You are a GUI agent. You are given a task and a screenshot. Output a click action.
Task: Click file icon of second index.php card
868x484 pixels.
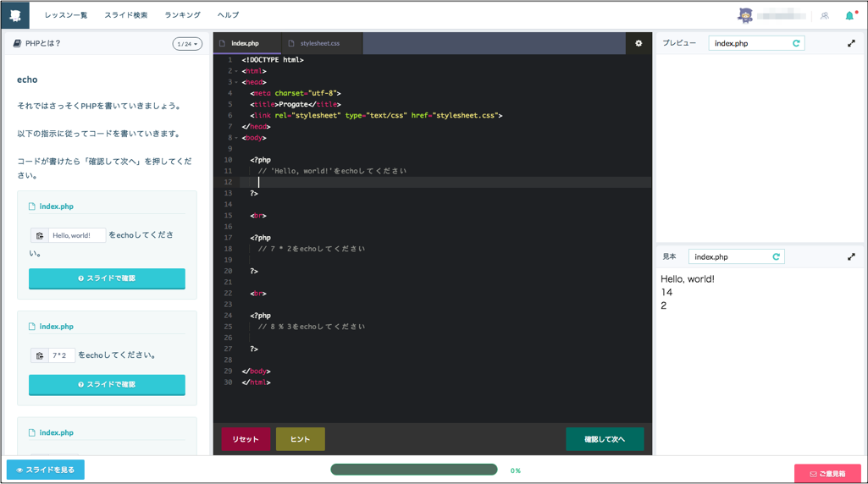(x=32, y=327)
